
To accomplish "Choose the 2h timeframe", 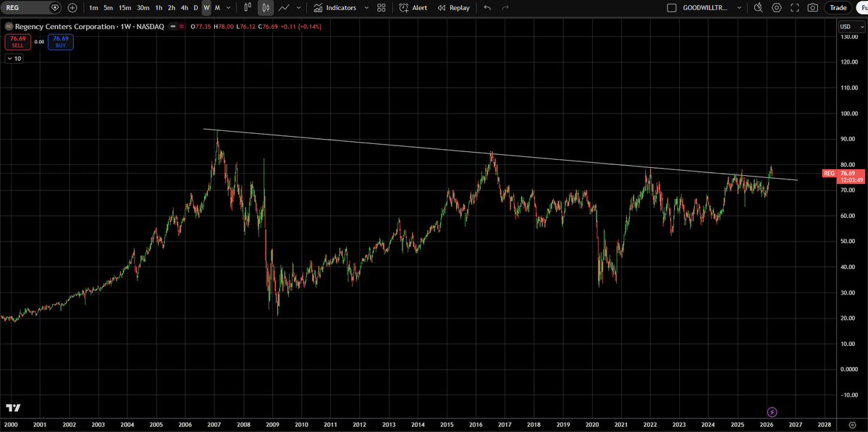I will click(172, 8).
